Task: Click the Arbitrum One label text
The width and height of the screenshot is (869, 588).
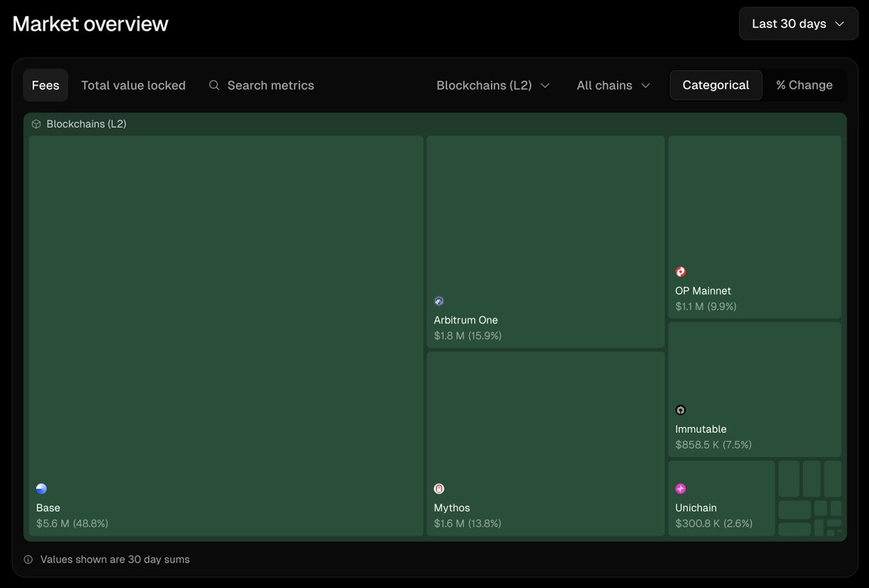Action: [466, 320]
